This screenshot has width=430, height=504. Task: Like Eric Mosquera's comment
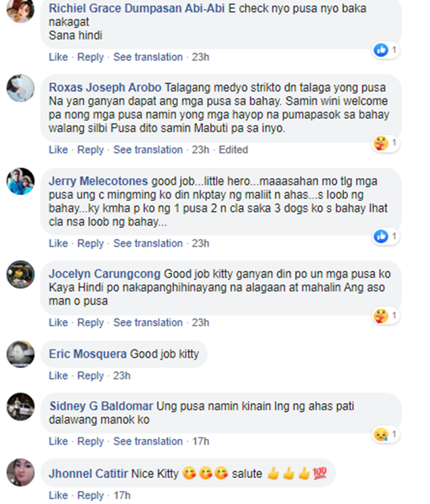click(58, 376)
